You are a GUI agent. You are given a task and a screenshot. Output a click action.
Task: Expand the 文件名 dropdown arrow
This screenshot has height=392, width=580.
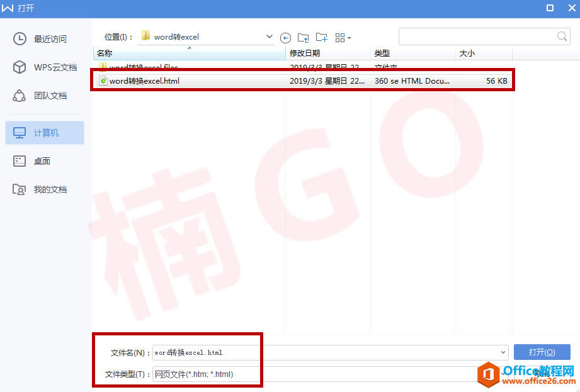click(x=503, y=352)
